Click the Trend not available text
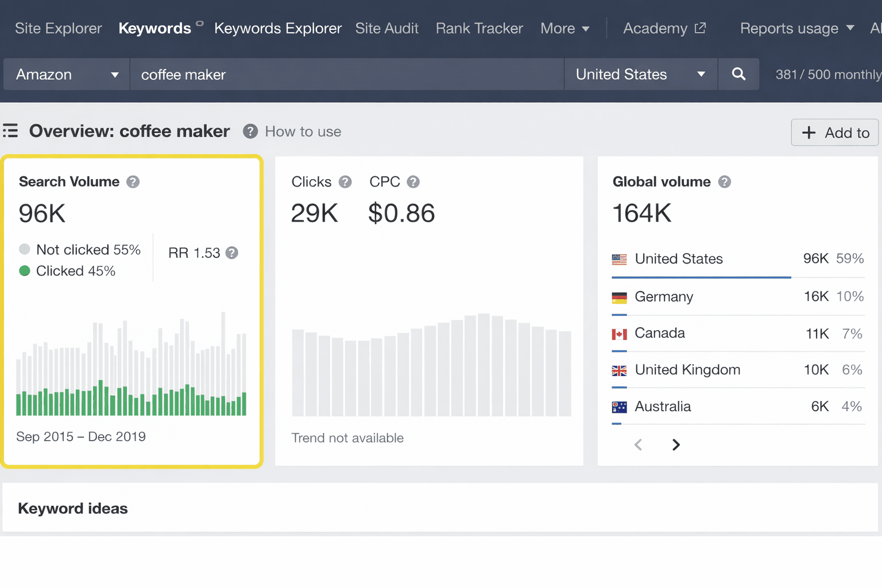 click(347, 438)
